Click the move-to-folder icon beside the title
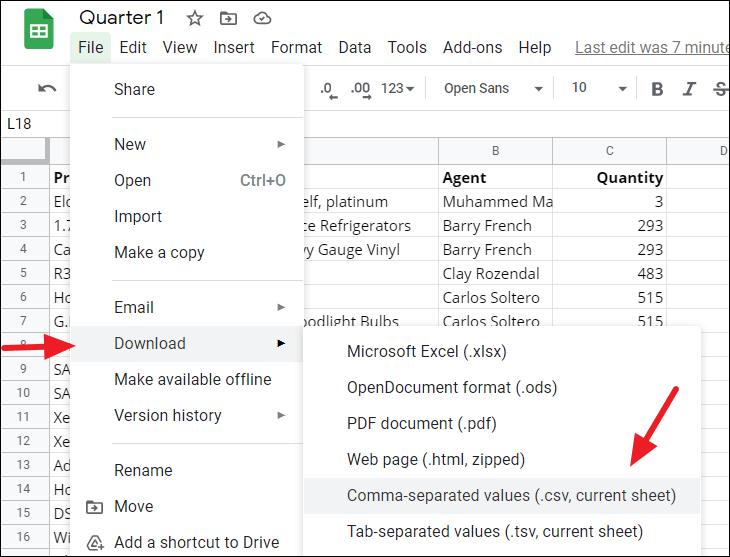The height and width of the screenshot is (557, 730). point(228,19)
